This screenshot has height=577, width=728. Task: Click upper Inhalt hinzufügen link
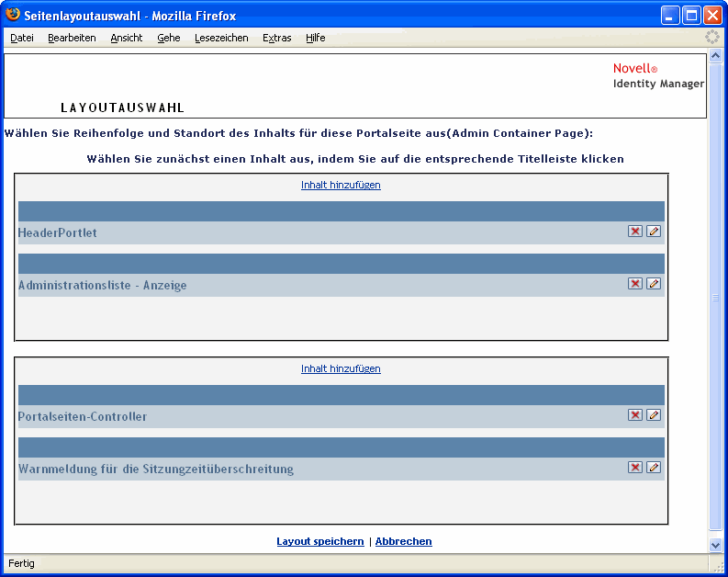coord(341,185)
